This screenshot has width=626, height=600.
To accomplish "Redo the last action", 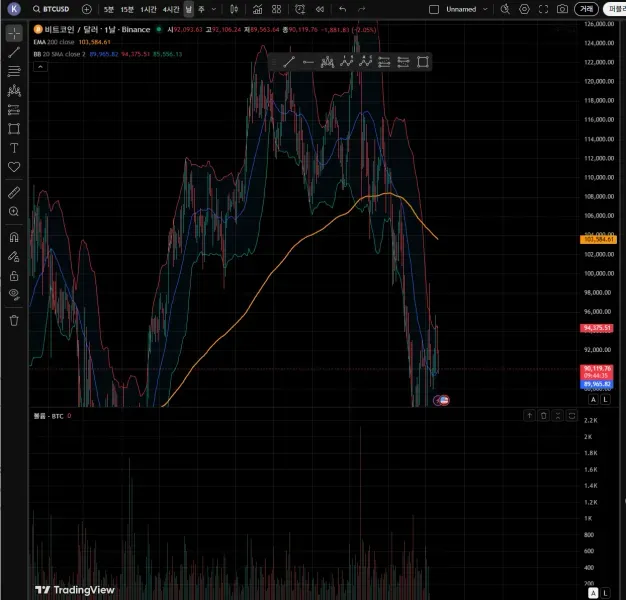I will 361,9.
